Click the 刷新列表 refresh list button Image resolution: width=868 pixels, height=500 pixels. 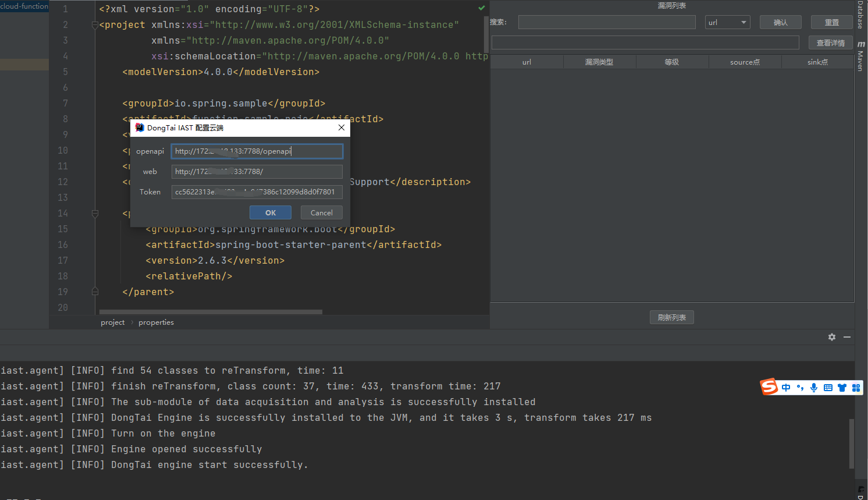[672, 317]
